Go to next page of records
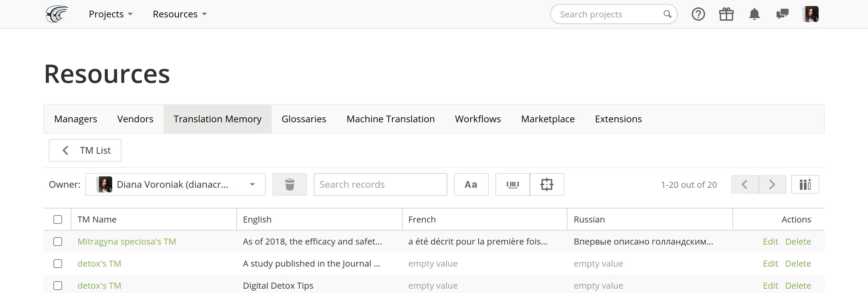868x293 pixels. [772, 184]
